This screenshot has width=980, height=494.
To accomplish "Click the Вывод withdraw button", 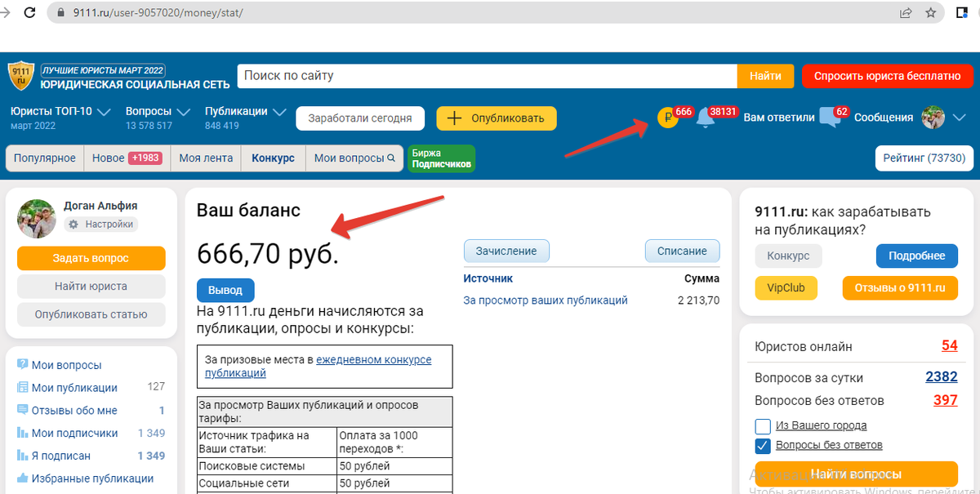I will pos(225,291).
